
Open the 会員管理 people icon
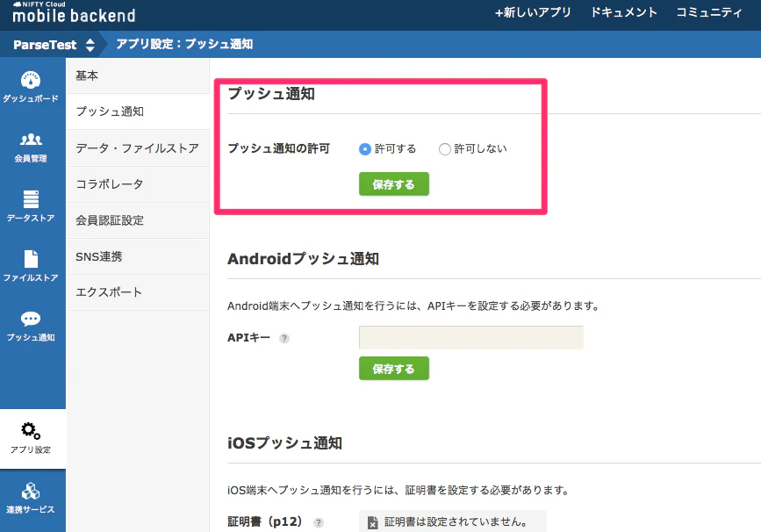[31, 140]
